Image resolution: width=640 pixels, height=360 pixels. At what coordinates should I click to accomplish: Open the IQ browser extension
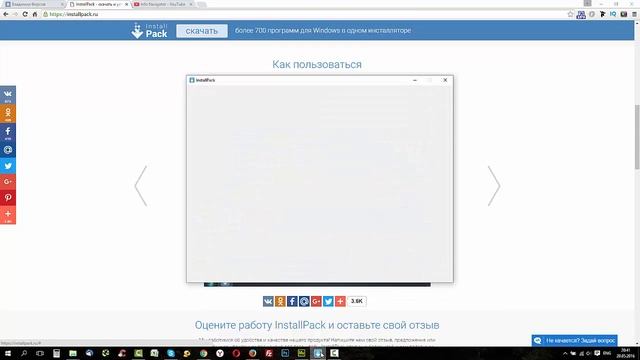tap(613, 14)
